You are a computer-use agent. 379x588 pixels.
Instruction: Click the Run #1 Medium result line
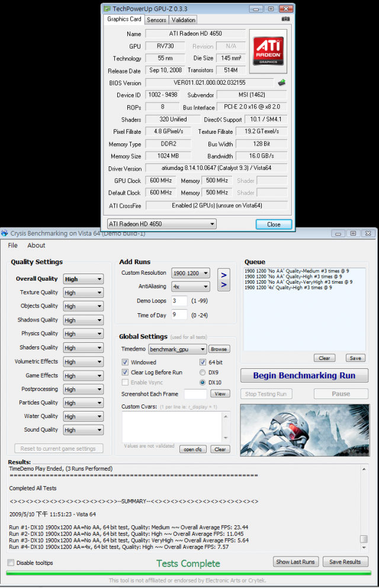click(x=129, y=527)
